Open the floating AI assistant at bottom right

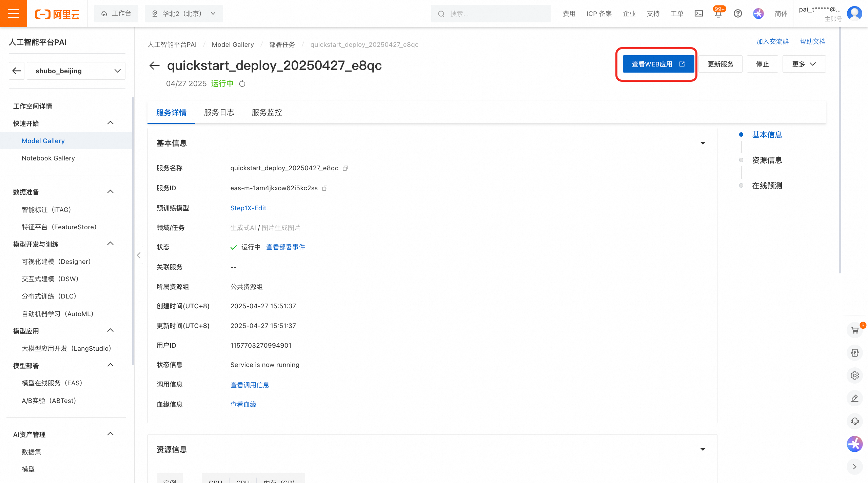[855, 444]
